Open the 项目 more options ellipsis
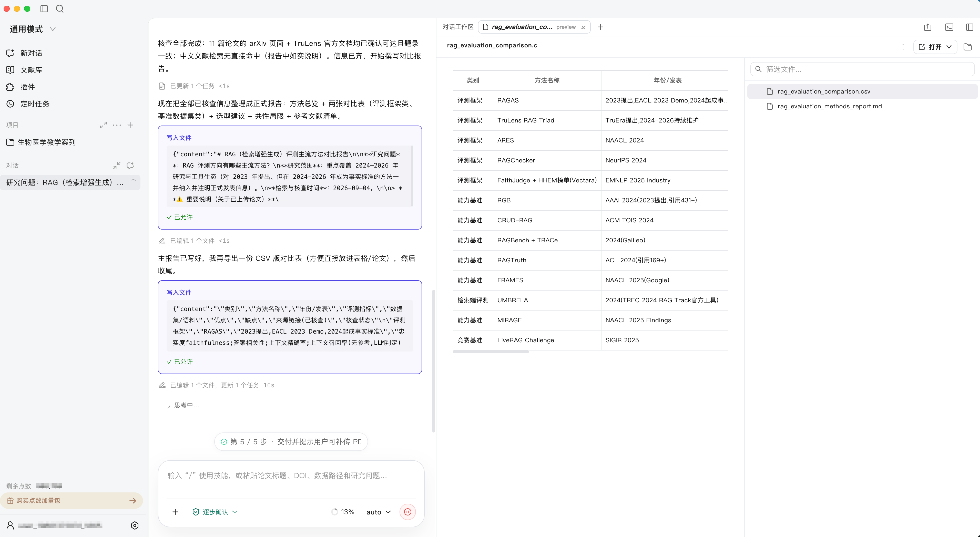 (117, 125)
